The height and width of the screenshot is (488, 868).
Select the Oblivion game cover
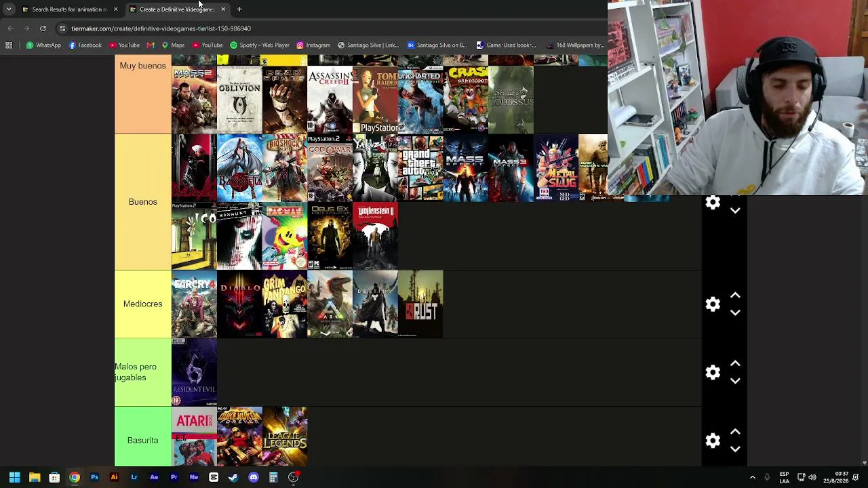tap(239, 100)
